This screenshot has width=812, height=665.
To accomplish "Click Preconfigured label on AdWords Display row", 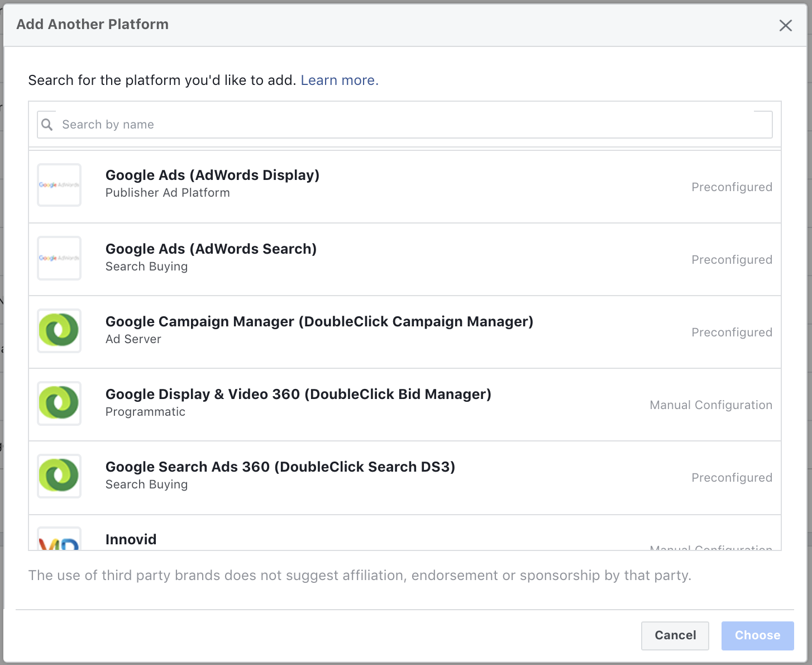I will [x=732, y=187].
